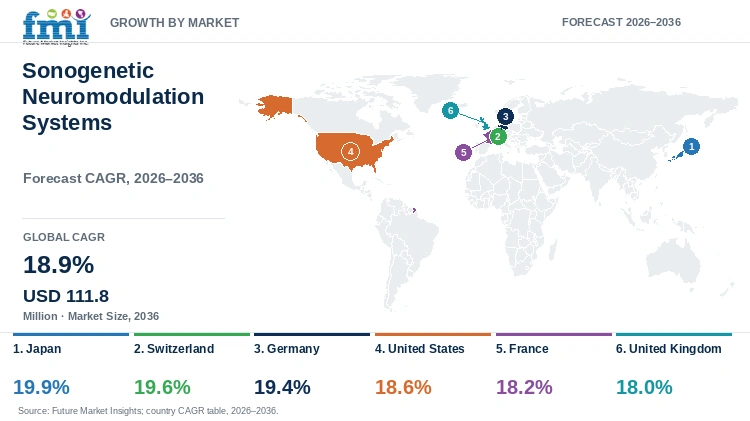The image size is (750, 421).
Task: Click the "5. France" country label
Action: coord(522,349)
